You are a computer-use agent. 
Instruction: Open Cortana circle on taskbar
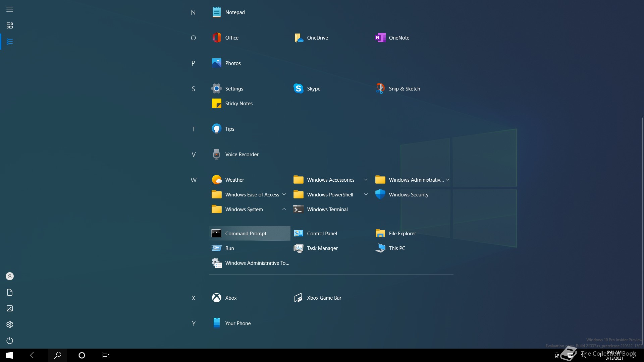tap(82, 355)
